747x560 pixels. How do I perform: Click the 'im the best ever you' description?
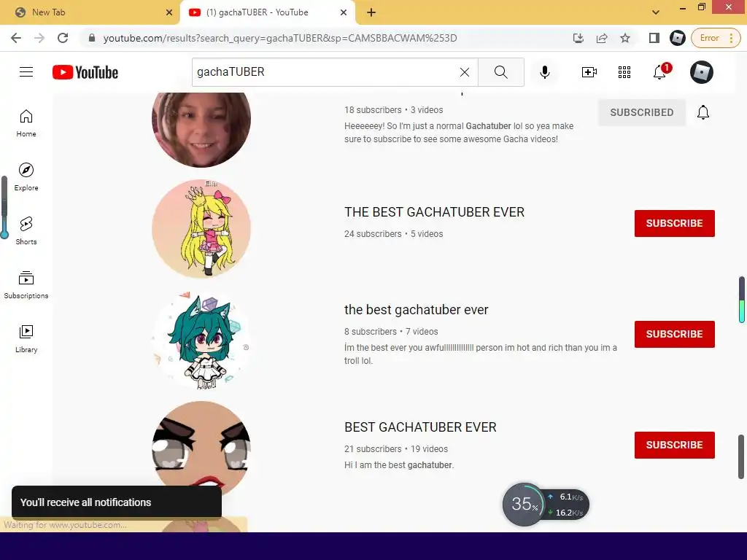[480, 354]
